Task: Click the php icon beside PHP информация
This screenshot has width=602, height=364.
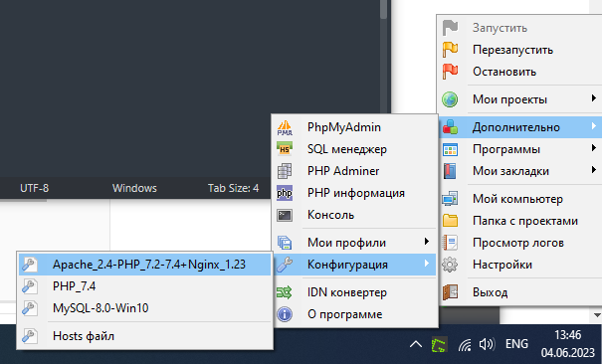Action: 285,193
